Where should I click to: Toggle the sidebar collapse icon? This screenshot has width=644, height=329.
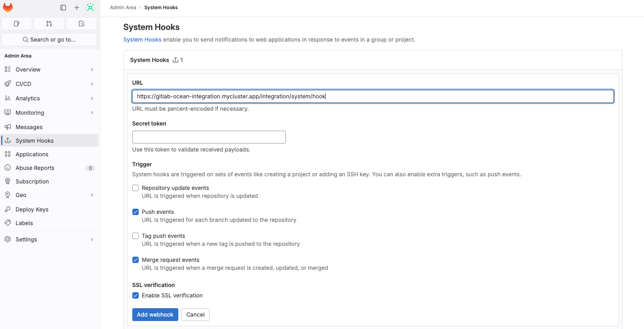coord(63,8)
